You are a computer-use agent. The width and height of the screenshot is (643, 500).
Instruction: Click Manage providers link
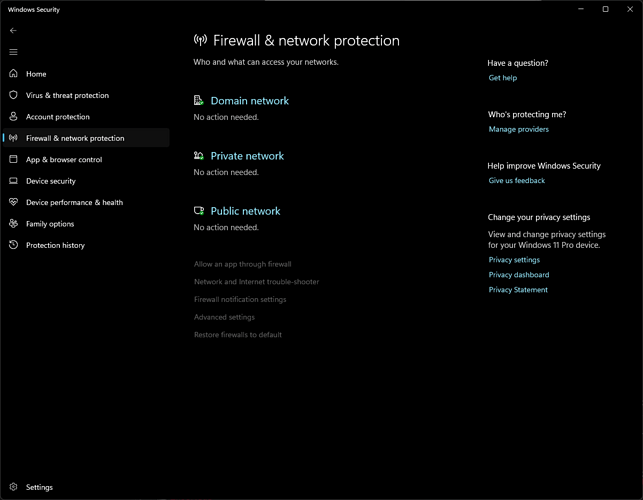coord(518,129)
